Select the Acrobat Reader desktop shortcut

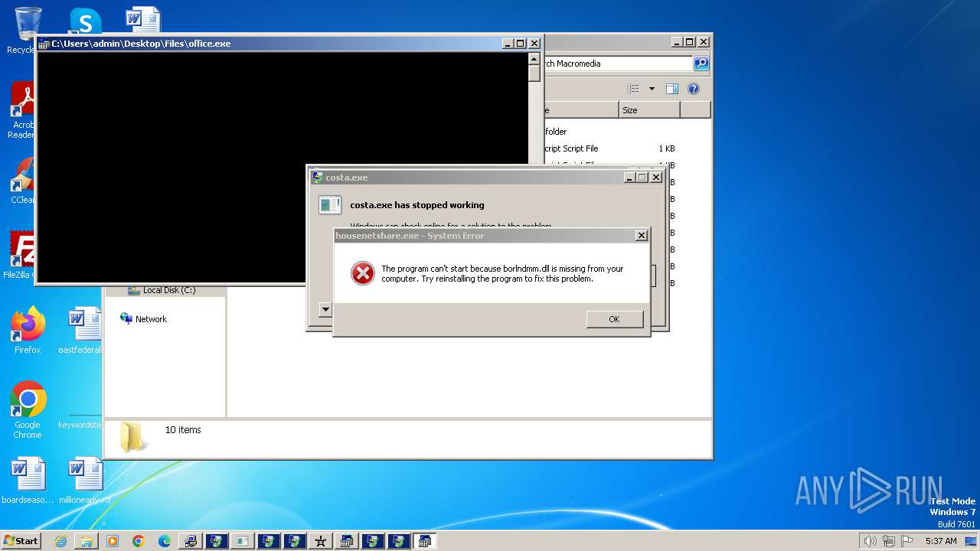24,111
